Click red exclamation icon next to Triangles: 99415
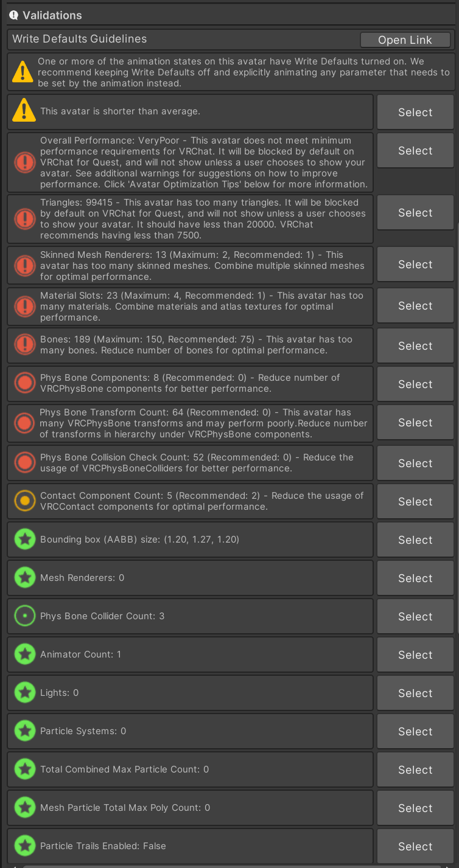 point(24,218)
